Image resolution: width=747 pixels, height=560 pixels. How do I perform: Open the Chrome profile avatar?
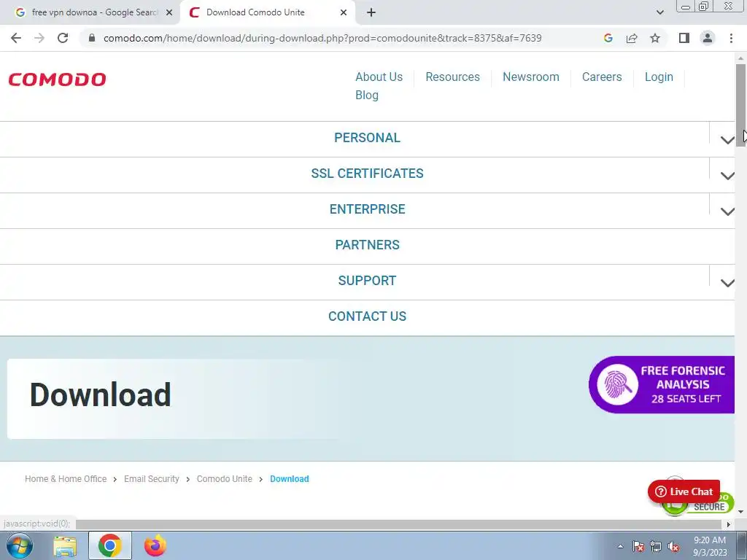708,38
